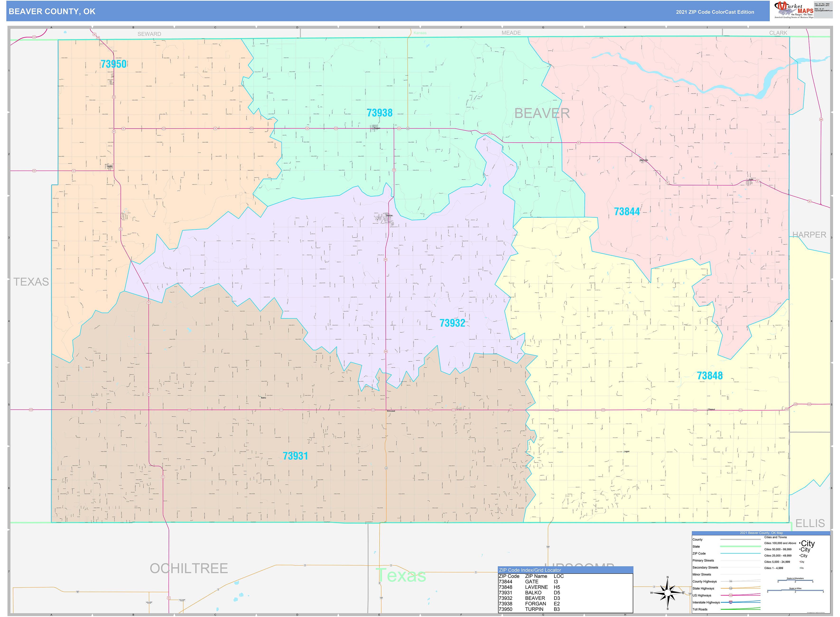Click the 'Toll Roads' legend label

point(700,609)
